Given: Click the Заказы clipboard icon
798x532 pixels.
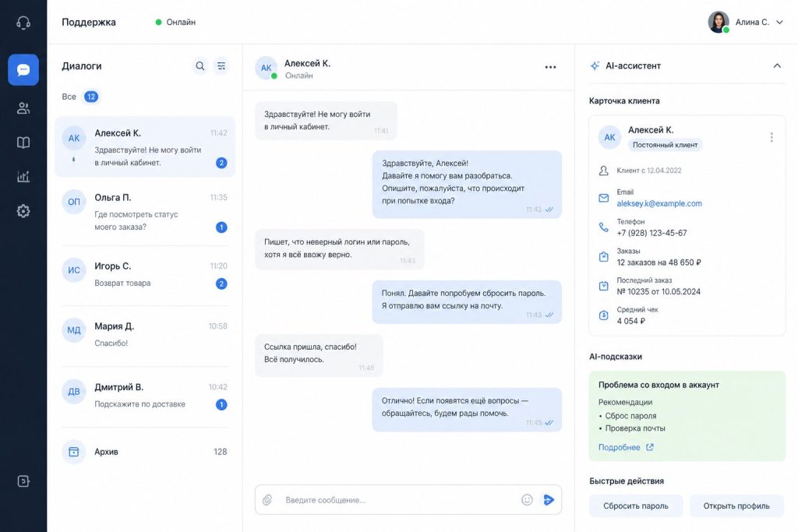Looking at the screenshot, I should click(x=604, y=257).
